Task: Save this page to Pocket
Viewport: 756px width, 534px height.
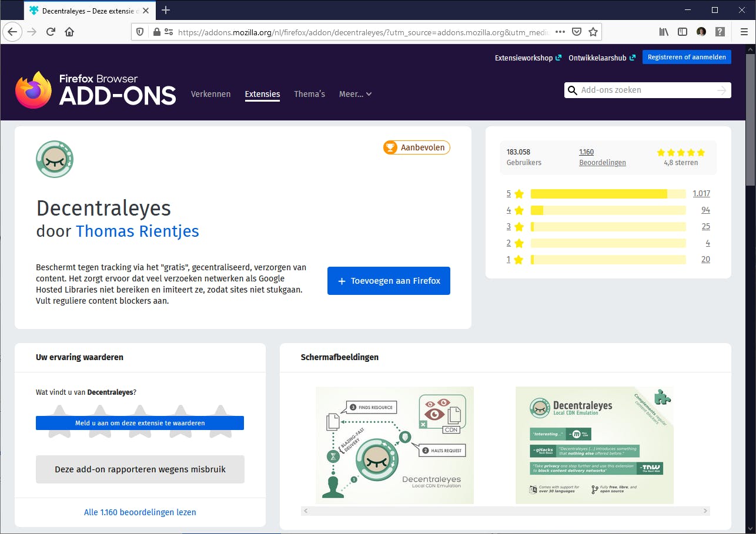Action: [577, 32]
